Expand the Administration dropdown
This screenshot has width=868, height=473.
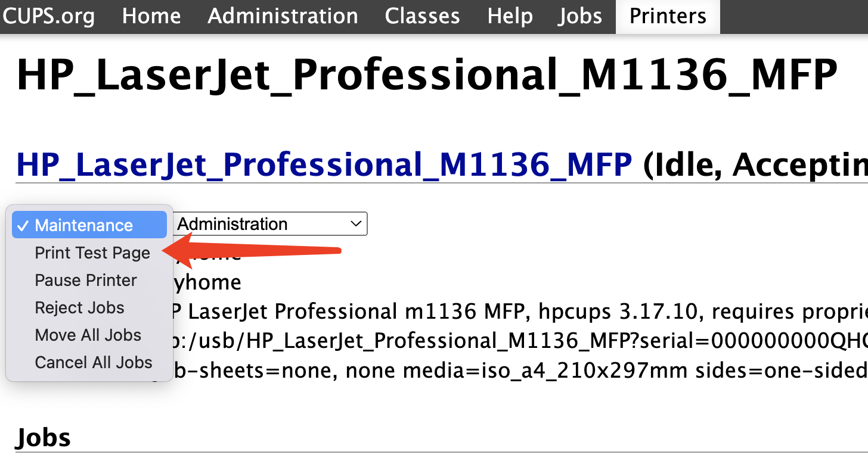pos(270,224)
